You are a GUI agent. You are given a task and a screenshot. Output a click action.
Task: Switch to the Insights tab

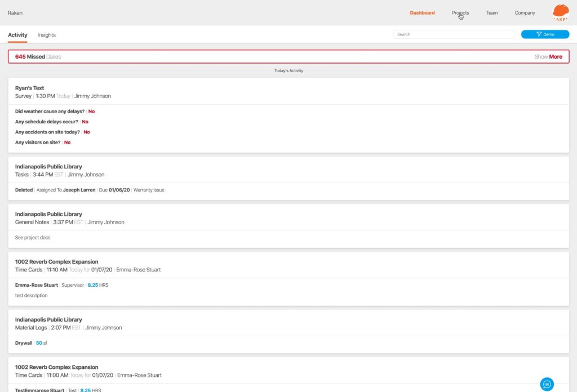pos(46,35)
